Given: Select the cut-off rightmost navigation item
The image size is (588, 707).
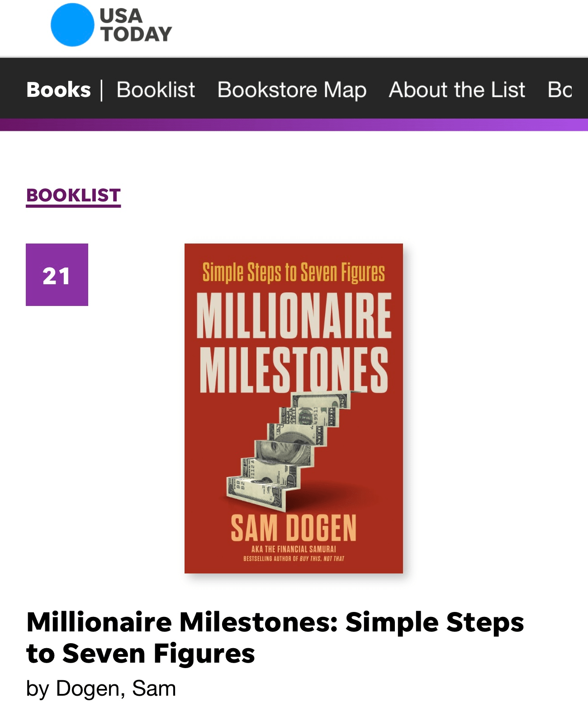Looking at the screenshot, I should tap(560, 90).
